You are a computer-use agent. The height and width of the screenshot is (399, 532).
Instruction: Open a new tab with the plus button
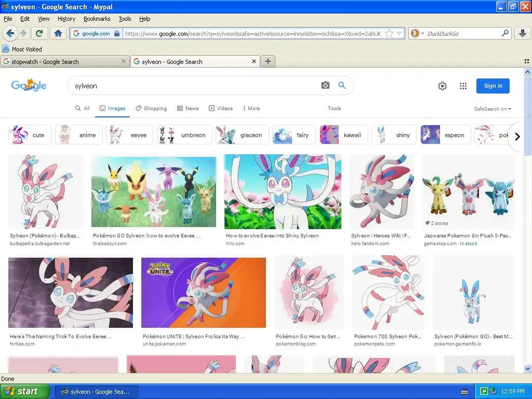tap(268, 61)
